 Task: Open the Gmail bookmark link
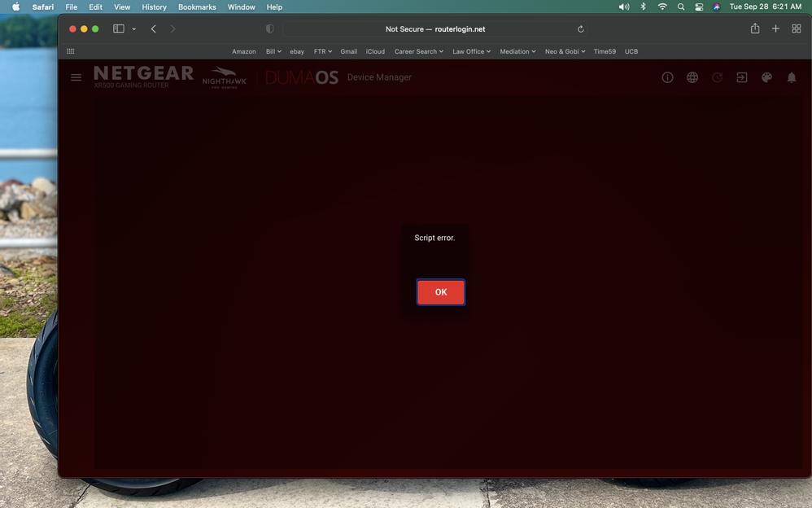348,51
